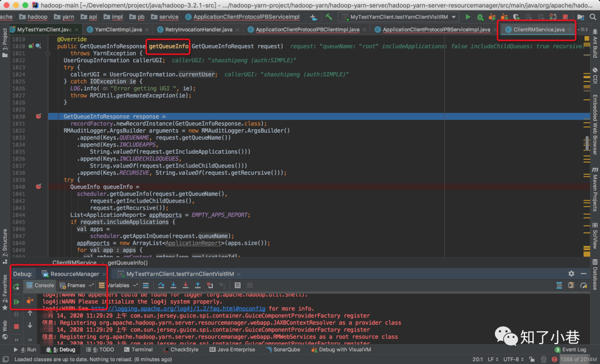This screenshot has height=364, width=600.
Task: Click the Rerun ResourceManager icon in debug panel
Action: [x=16, y=286]
